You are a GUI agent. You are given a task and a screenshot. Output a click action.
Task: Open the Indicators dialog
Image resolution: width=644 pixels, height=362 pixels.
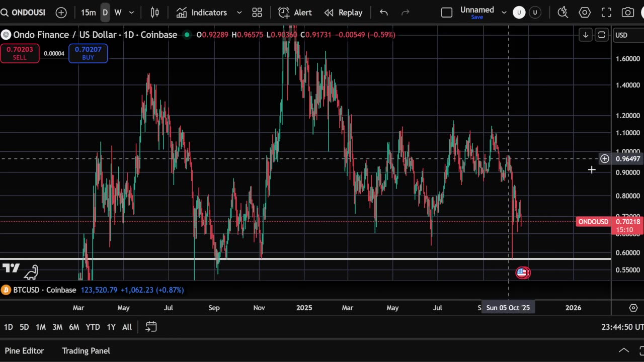tap(202, 13)
